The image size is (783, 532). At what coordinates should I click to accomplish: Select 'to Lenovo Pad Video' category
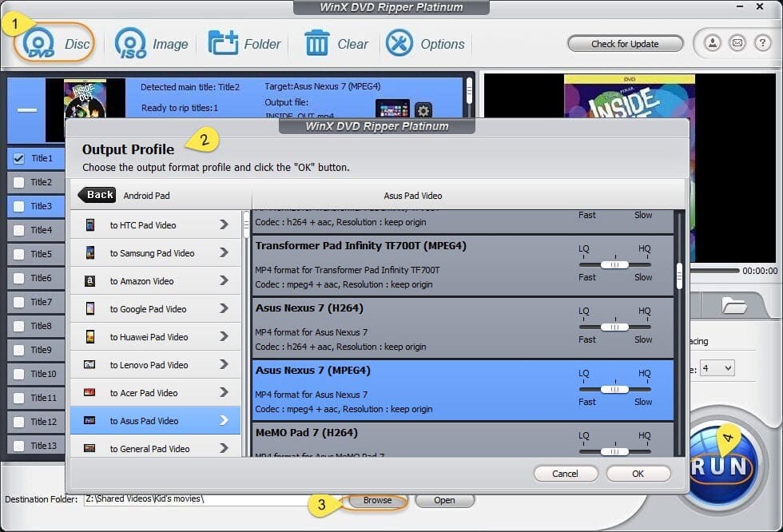155,365
